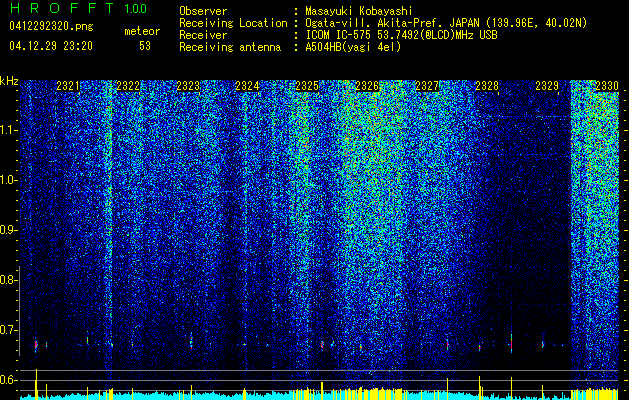Click the 0.9 frequency axis label

coord(8,230)
